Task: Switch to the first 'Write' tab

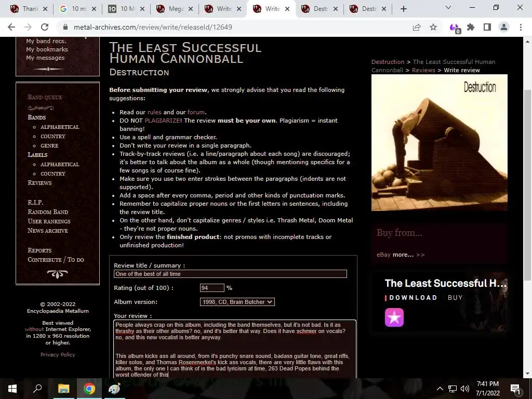Action: 223,9
